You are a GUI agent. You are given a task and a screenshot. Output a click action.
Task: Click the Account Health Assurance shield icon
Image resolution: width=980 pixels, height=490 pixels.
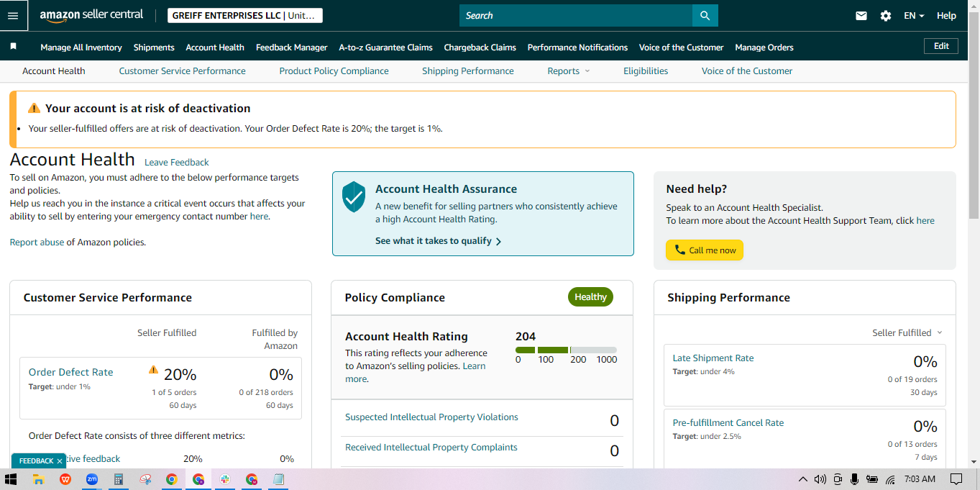click(x=354, y=196)
